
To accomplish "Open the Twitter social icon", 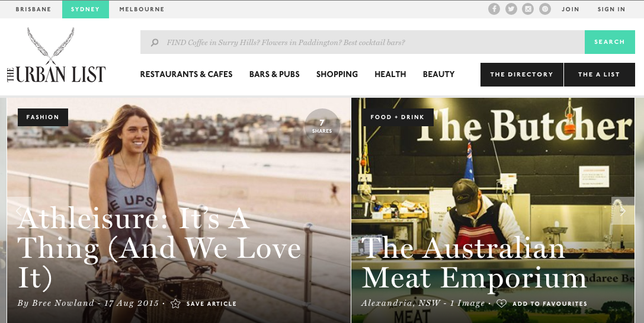I will 511,9.
